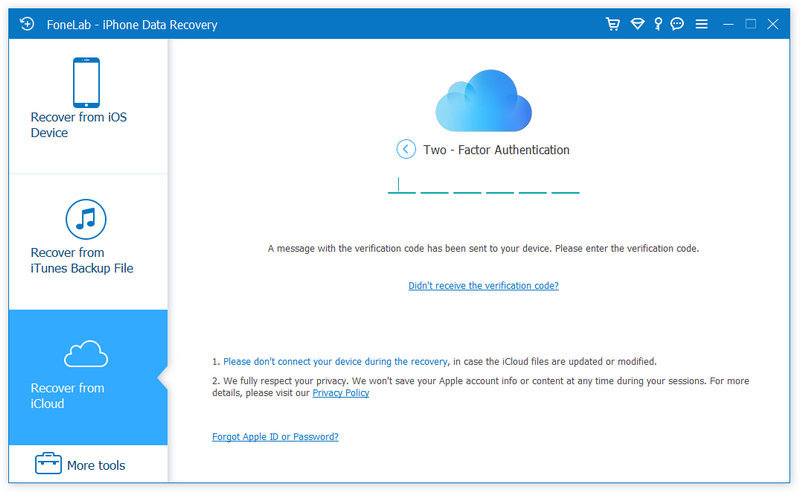Select the iPhone device icon in sidebar

86,82
